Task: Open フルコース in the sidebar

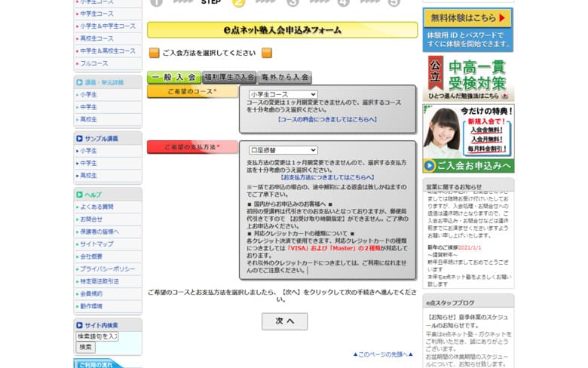Action: (93, 63)
